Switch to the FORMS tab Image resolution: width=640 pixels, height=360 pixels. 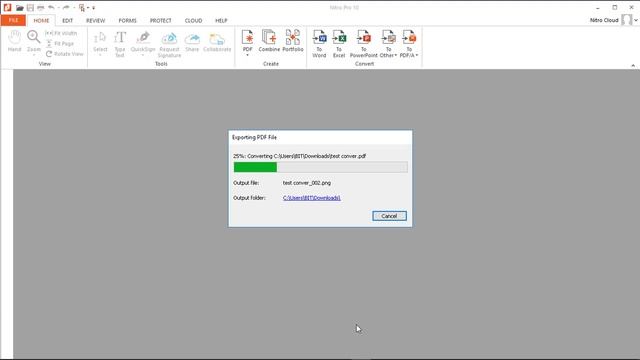(x=127, y=20)
